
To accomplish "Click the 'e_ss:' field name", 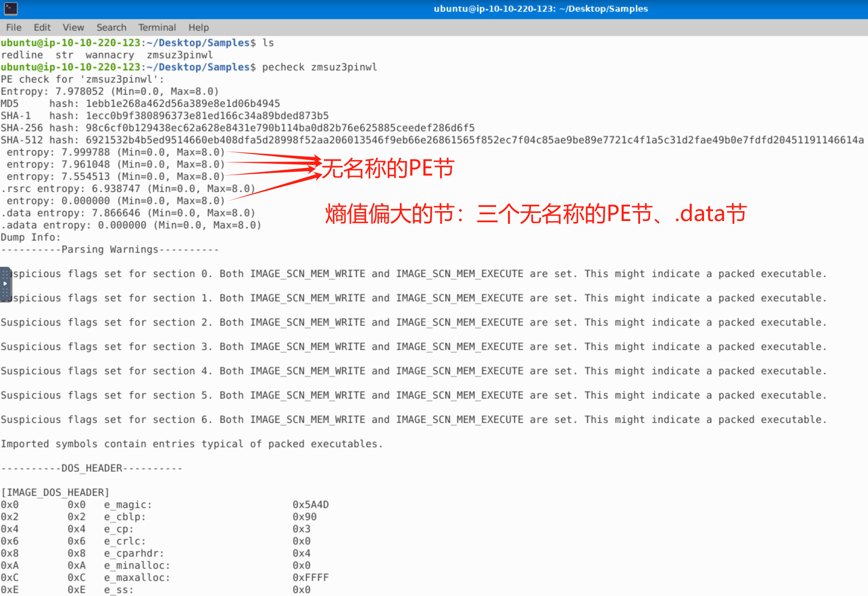I will coord(119,590).
